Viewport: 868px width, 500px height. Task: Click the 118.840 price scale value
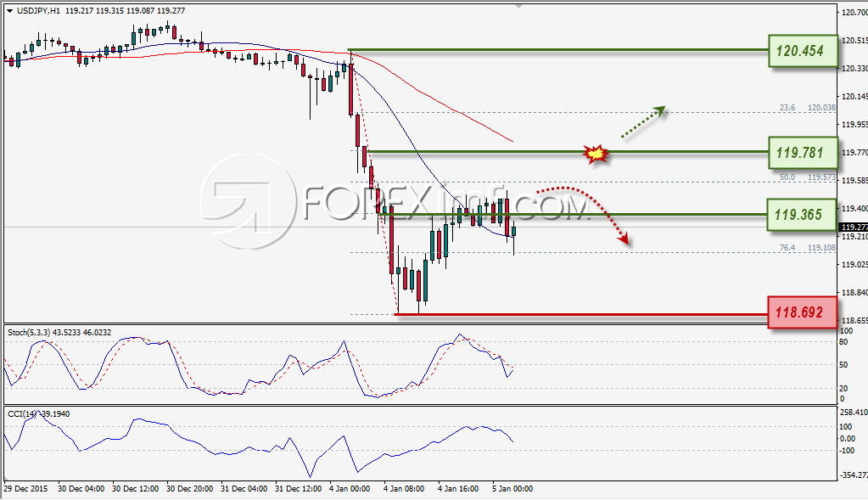click(x=854, y=292)
